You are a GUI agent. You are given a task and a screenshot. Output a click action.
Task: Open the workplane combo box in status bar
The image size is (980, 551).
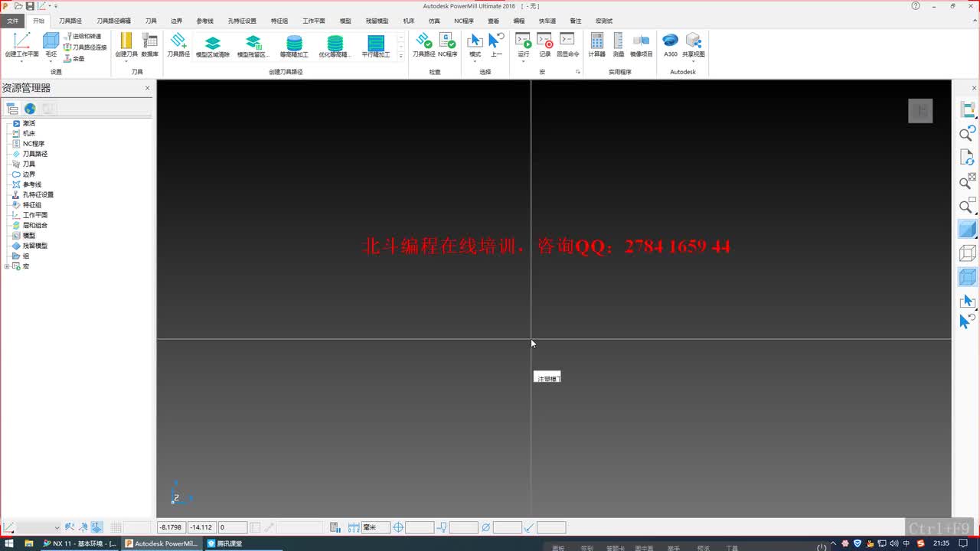tap(38, 527)
